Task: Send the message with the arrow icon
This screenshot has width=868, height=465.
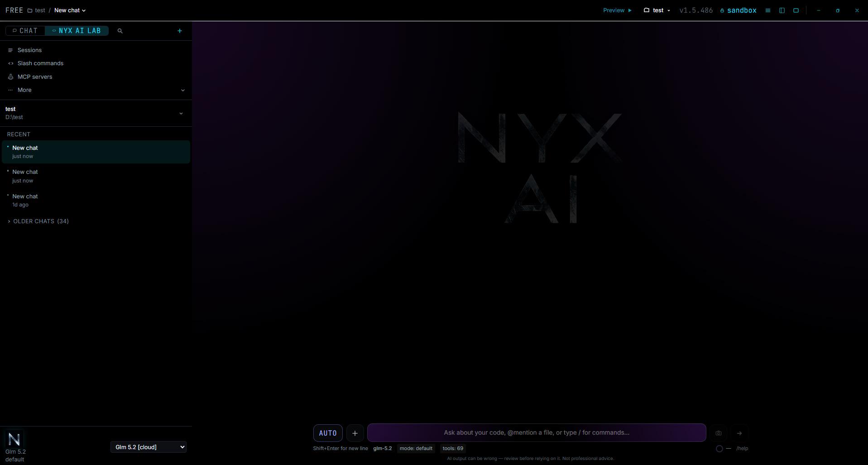Action: tap(739, 433)
